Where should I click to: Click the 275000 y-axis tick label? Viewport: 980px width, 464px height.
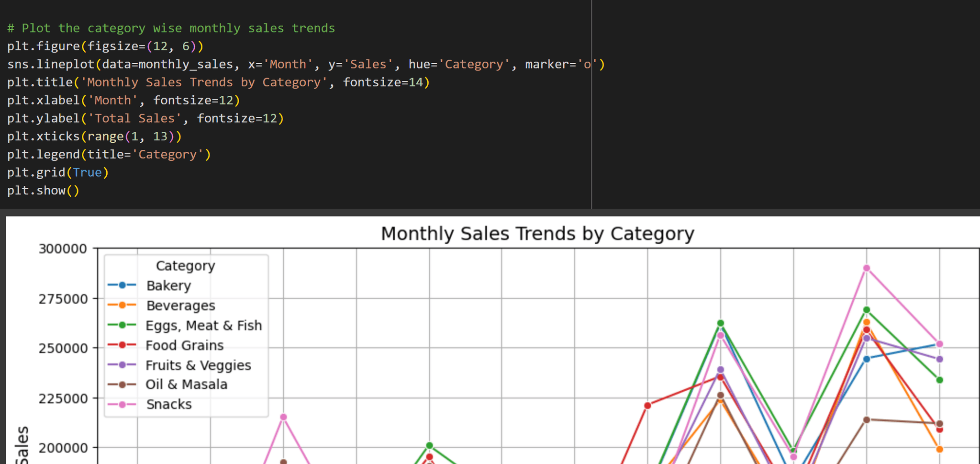coord(63,299)
